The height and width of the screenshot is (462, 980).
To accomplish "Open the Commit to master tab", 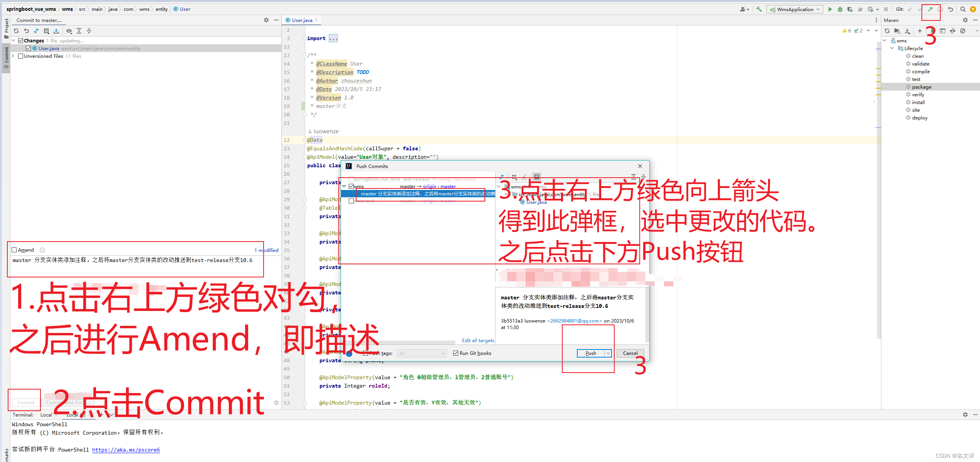I will pos(39,20).
